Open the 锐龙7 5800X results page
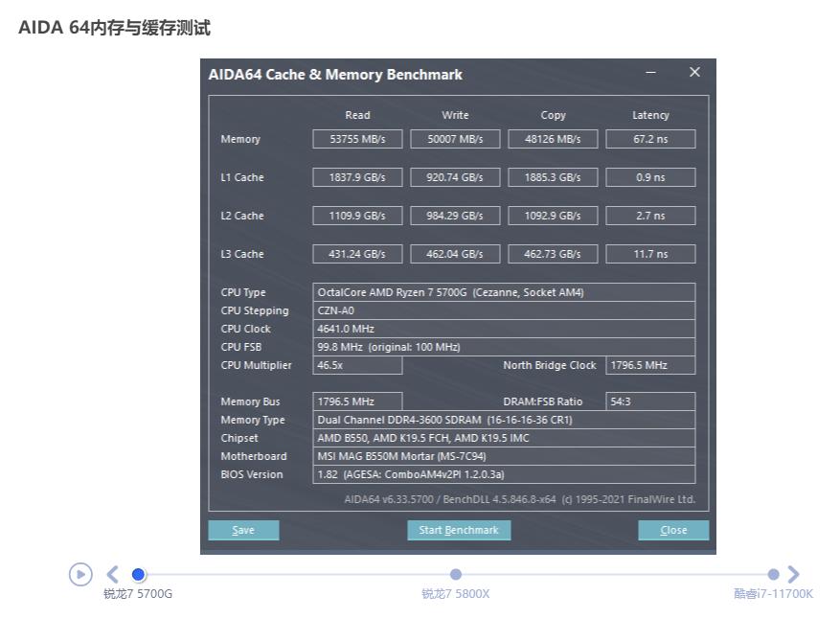840x619 pixels. pyautogui.click(x=454, y=594)
